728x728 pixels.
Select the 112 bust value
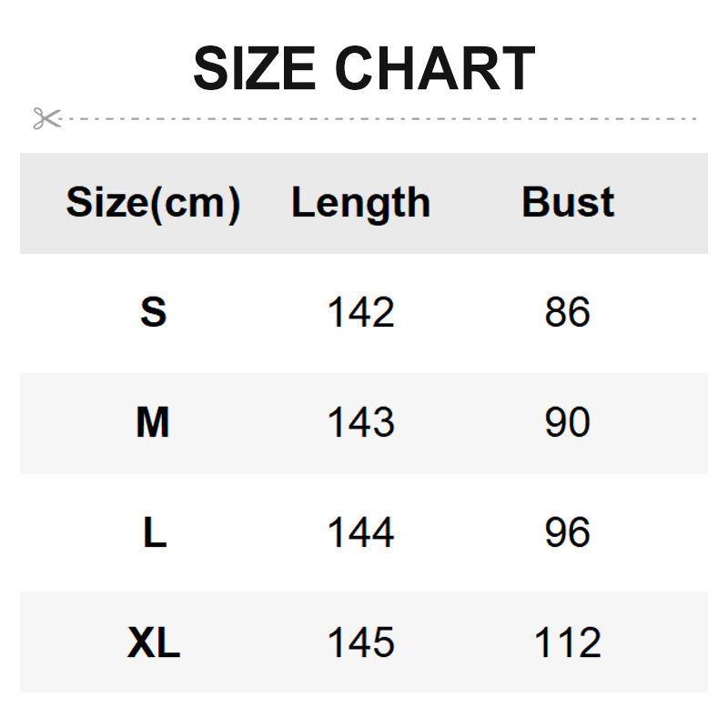click(x=568, y=643)
